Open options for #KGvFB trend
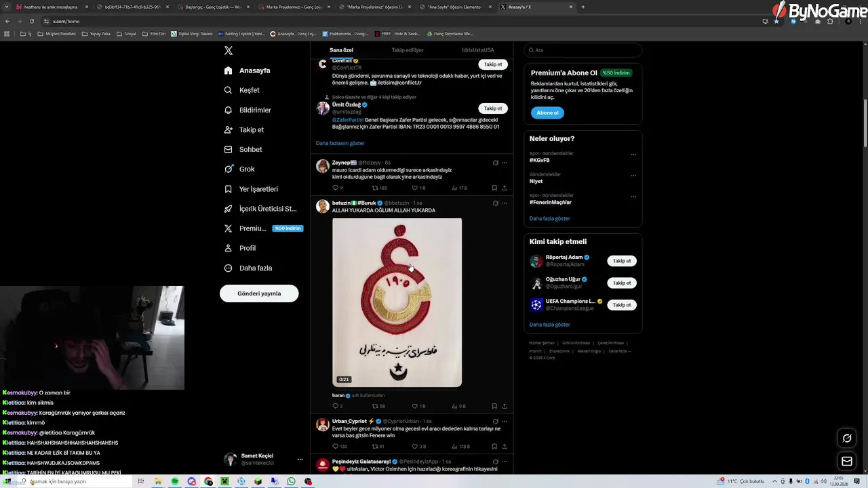This screenshot has height=488, width=868. coord(633,155)
